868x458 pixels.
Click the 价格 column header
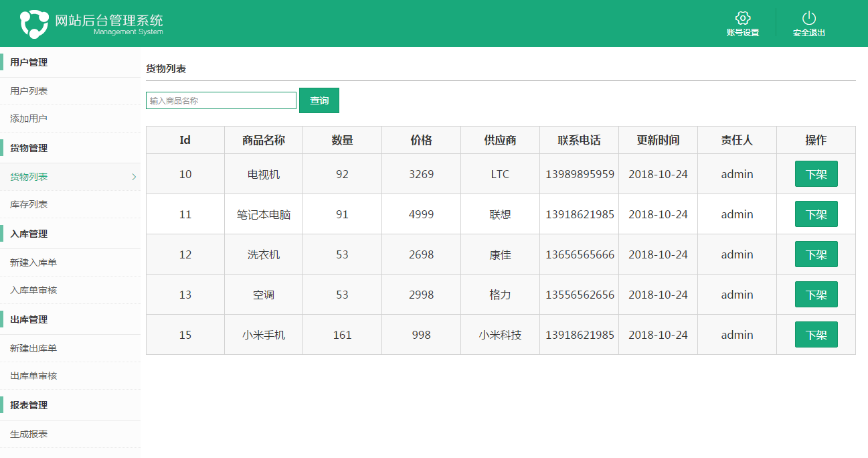[x=421, y=140]
